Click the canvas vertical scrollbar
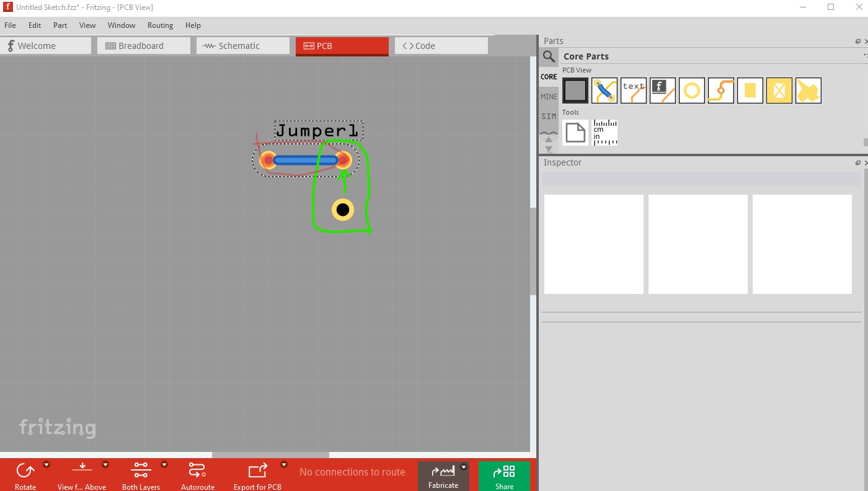The image size is (868, 491). [x=533, y=251]
